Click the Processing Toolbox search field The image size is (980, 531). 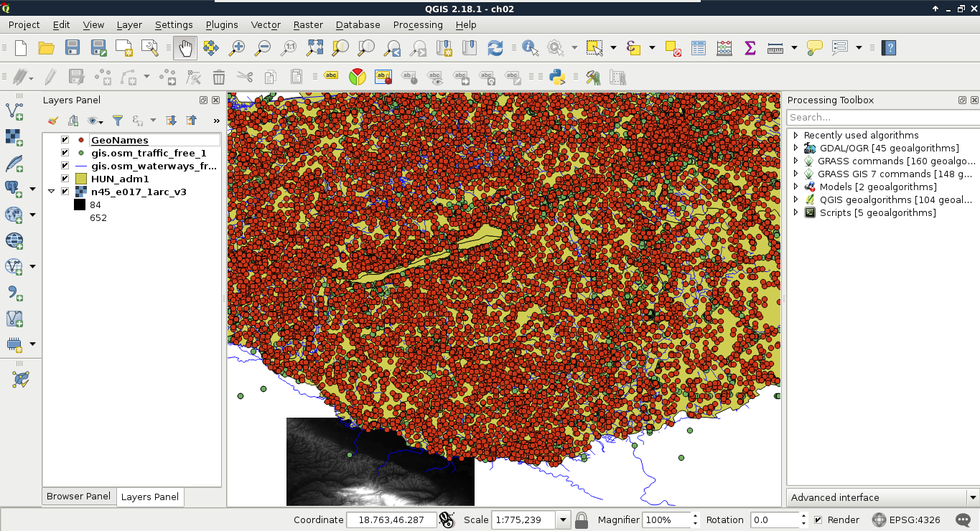click(882, 117)
